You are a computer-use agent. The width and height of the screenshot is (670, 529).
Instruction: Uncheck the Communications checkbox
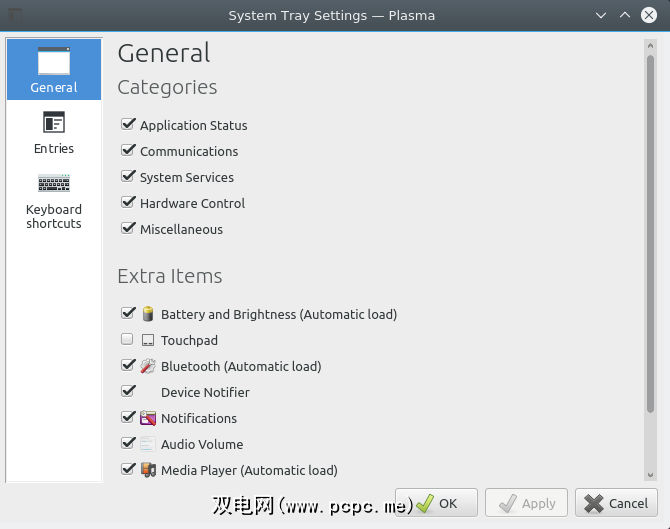[x=128, y=151]
